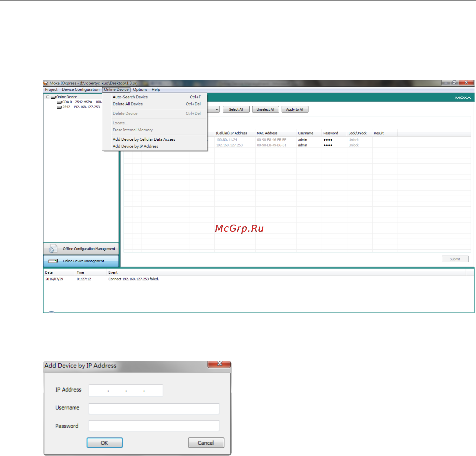Click OK in Add Device dialog

click(x=105, y=443)
